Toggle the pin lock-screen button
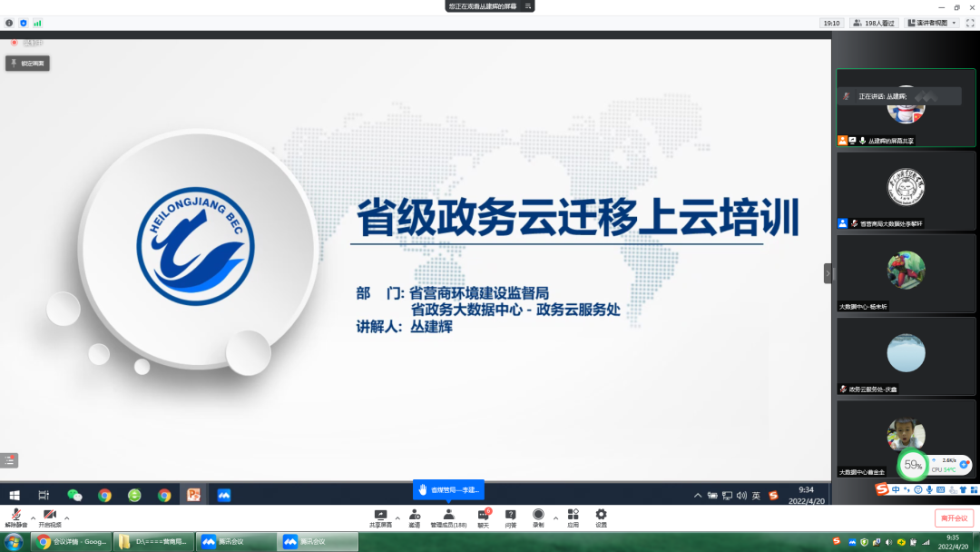 pyautogui.click(x=27, y=64)
